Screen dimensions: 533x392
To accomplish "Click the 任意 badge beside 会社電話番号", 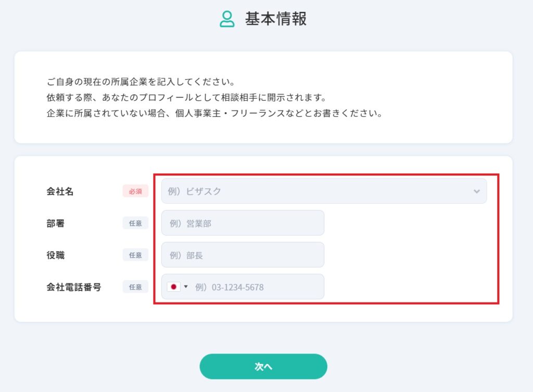I will coord(135,287).
